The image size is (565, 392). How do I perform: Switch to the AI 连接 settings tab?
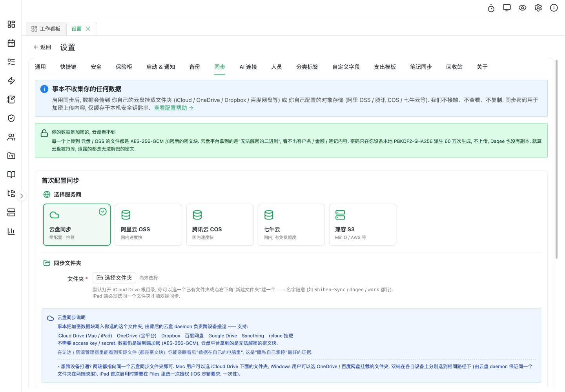point(248,67)
